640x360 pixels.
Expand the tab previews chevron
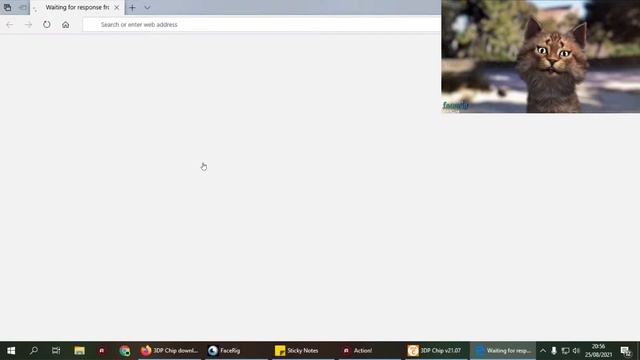pyautogui.click(x=147, y=7)
